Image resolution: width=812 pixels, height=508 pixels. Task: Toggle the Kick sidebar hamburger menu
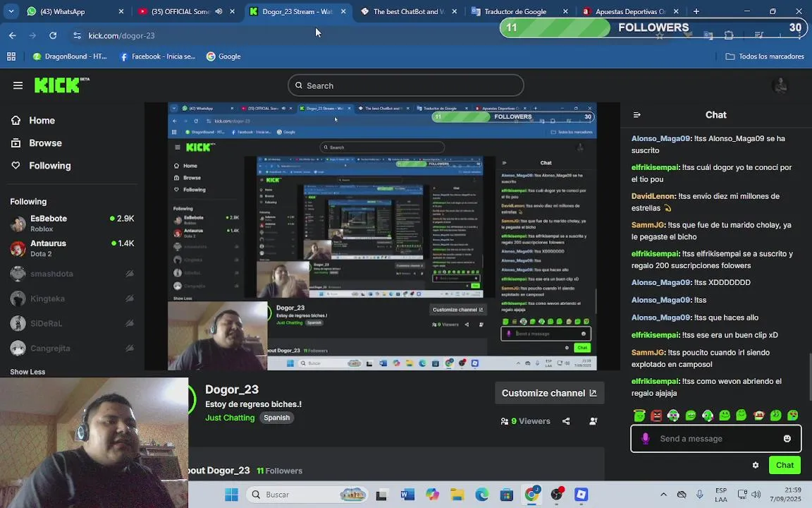tap(18, 85)
